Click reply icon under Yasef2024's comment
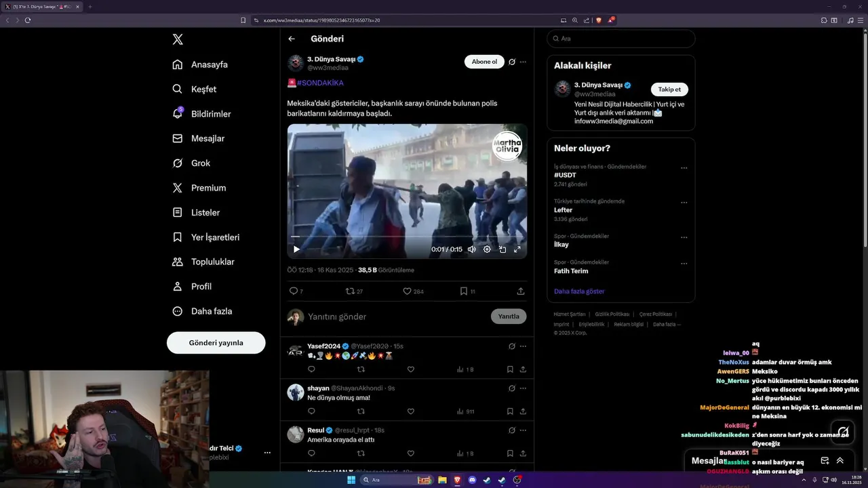 tap(311, 369)
